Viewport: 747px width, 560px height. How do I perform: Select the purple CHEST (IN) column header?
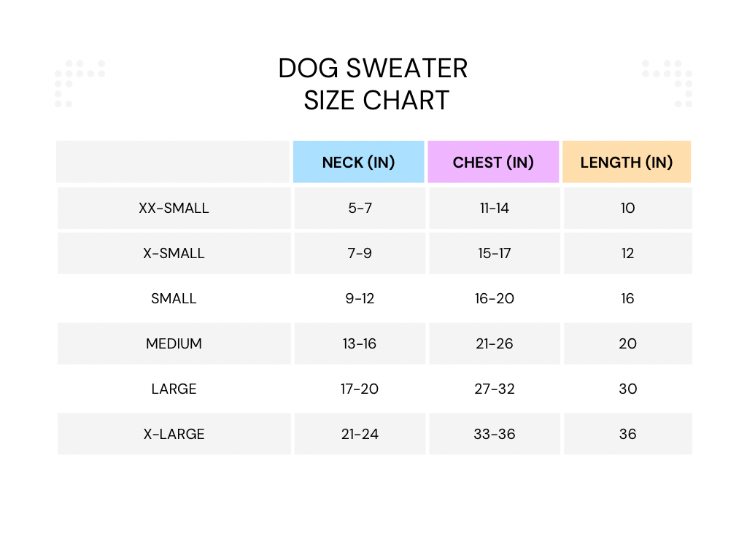click(493, 162)
